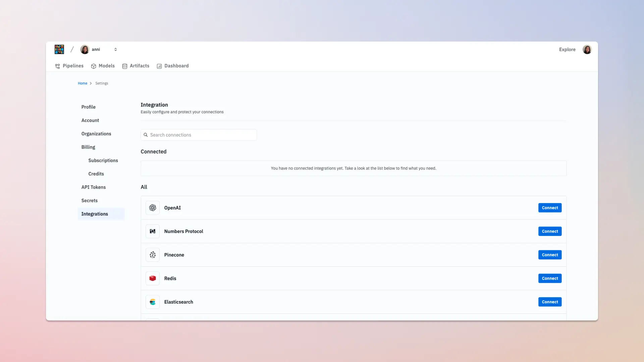Open the anni account avatar next to logo
The image size is (644, 362).
click(x=85, y=49)
